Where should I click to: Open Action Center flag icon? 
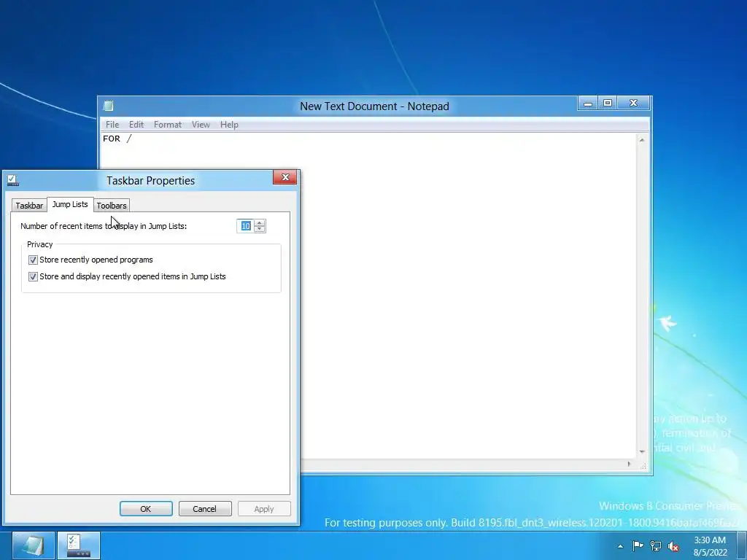[638, 545]
